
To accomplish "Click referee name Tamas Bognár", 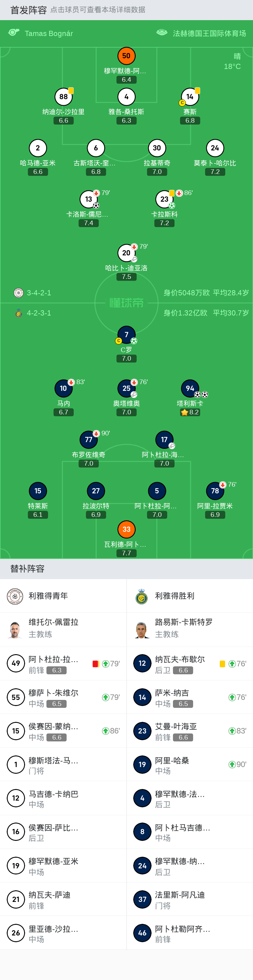I will (x=49, y=34).
